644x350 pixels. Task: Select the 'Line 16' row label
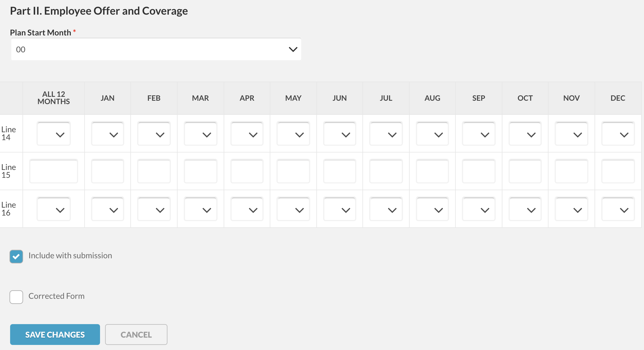(9, 209)
